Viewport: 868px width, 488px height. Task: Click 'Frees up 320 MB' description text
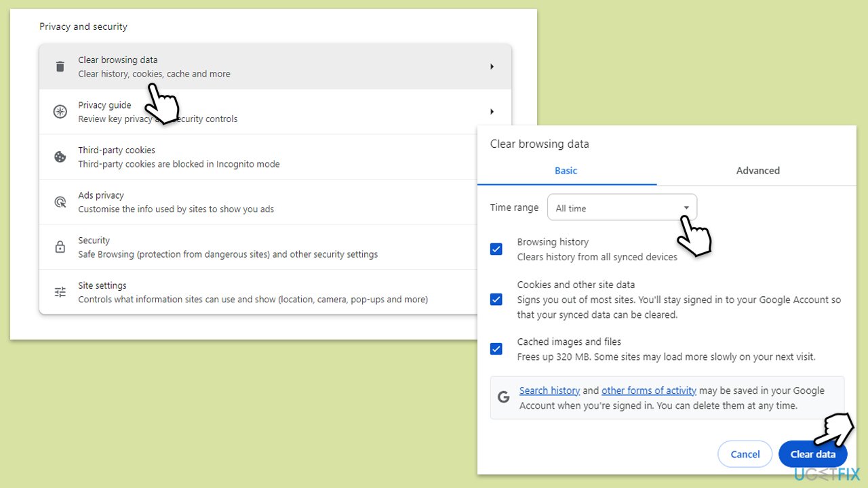coord(666,357)
